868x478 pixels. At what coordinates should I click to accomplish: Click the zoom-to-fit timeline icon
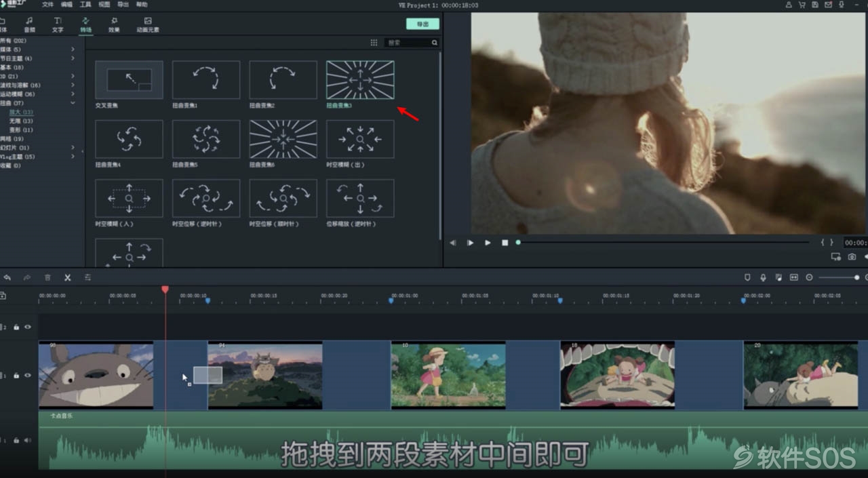coord(793,277)
